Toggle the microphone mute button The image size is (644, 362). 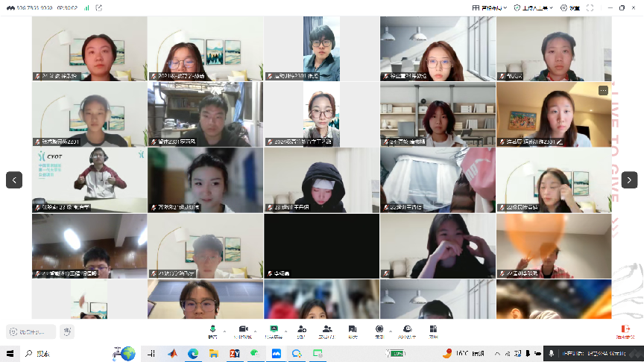click(212, 331)
